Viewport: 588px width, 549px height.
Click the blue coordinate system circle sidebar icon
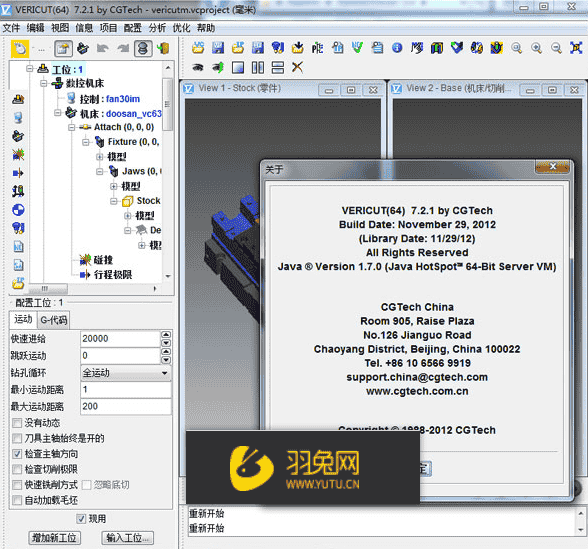(x=18, y=210)
